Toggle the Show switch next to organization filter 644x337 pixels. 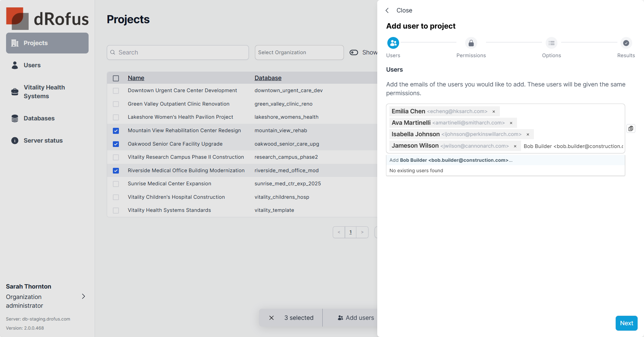pos(354,52)
